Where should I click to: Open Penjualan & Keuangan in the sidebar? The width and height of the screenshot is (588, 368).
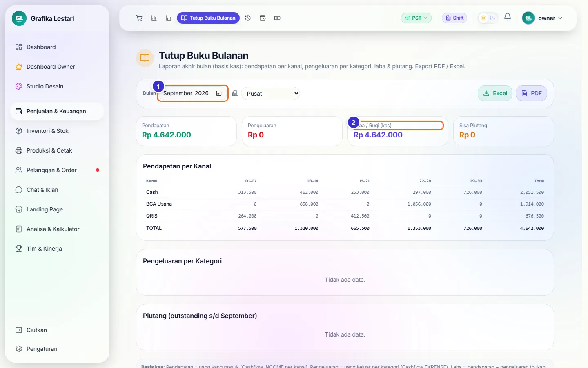(x=57, y=111)
